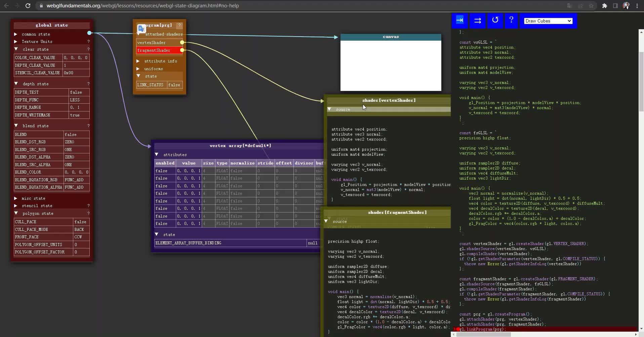Open the Draw Cubes example dropdown
Screen dimensions: 644x337
point(548,21)
